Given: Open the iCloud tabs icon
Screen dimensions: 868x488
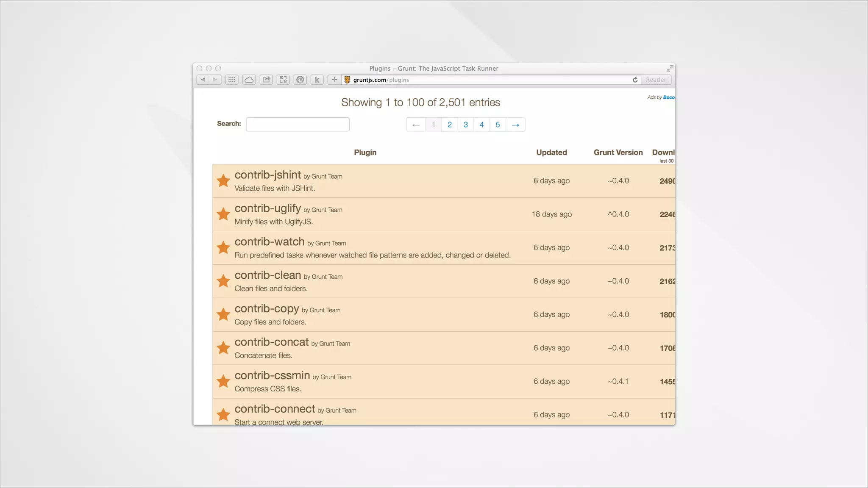Looking at the screenshot, I should (249, 80).
